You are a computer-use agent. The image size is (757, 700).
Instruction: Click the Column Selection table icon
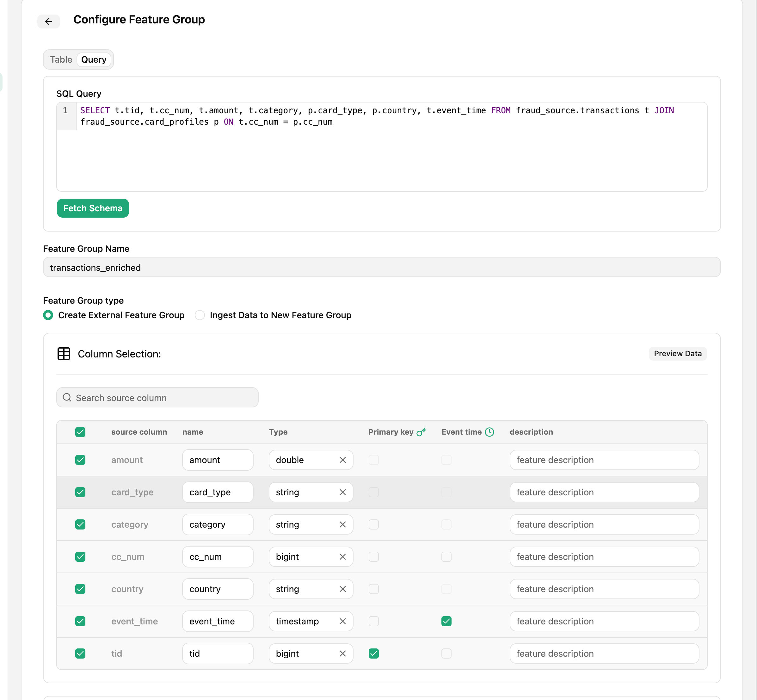pos(64,354)
